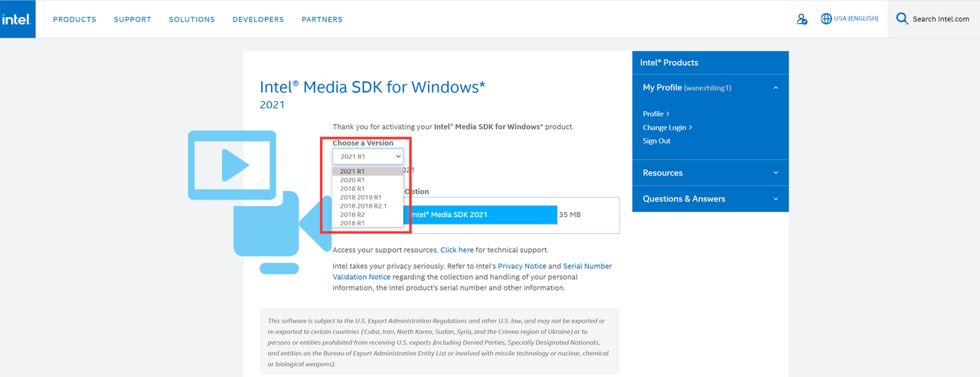The height and width of the screenshot is (377, 980).
Task: Open the PRODUCTS menu
Action: coord(74,19)
